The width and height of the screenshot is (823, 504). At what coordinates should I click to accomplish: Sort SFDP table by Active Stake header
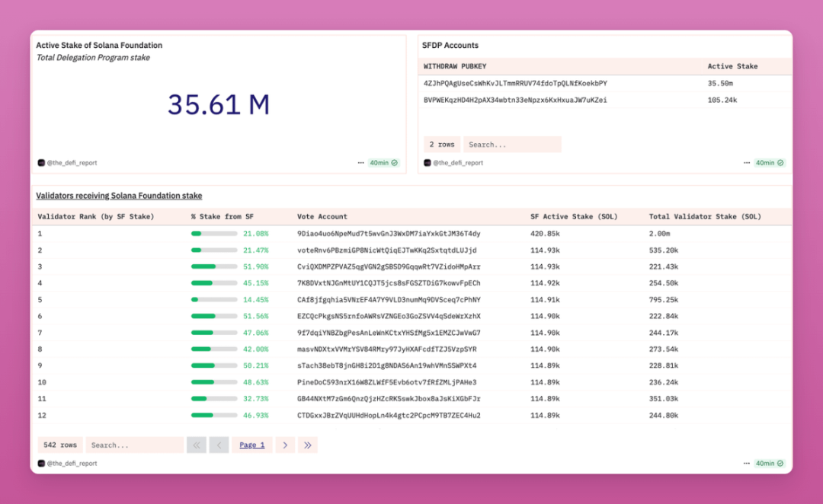pos(732,66)
